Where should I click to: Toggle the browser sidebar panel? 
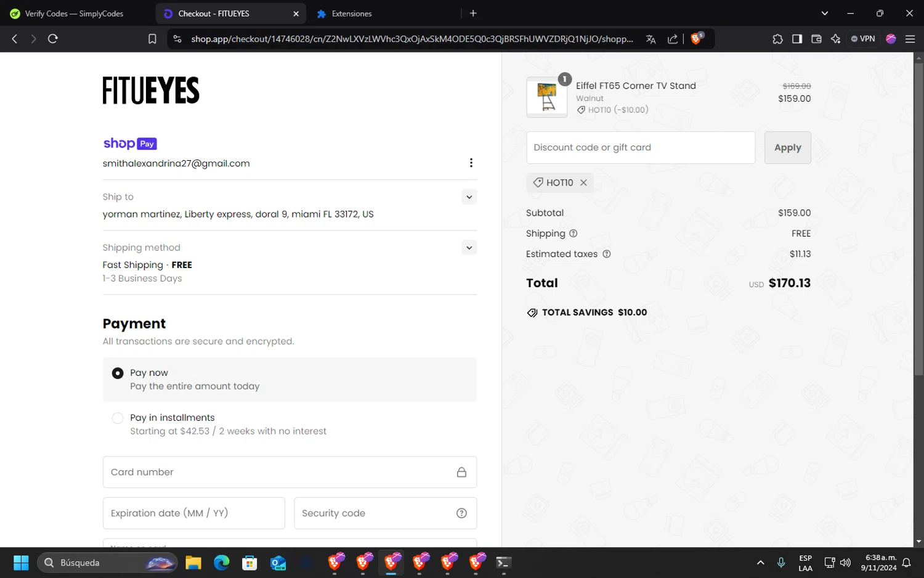[x=797, y=39]
